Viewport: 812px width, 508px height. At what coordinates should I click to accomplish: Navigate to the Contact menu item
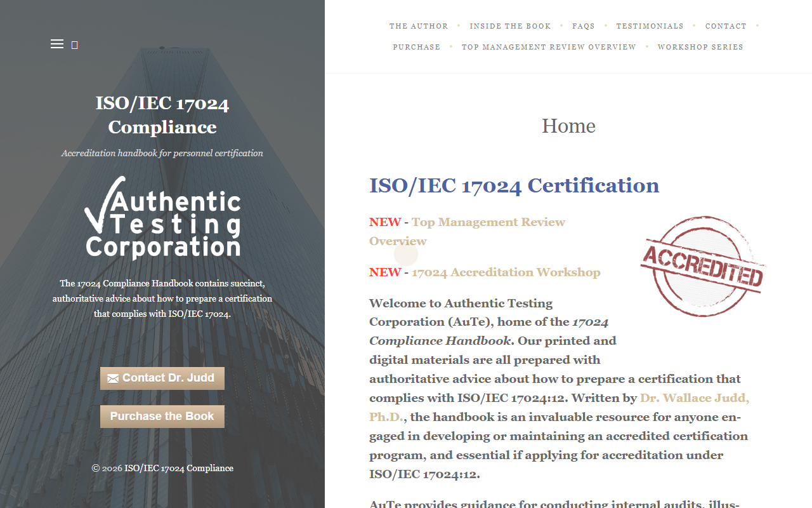point(726,26)
